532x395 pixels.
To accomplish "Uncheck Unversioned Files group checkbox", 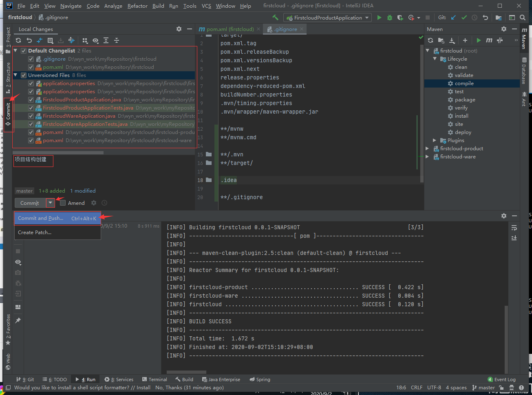I will (x=24, y=75).
